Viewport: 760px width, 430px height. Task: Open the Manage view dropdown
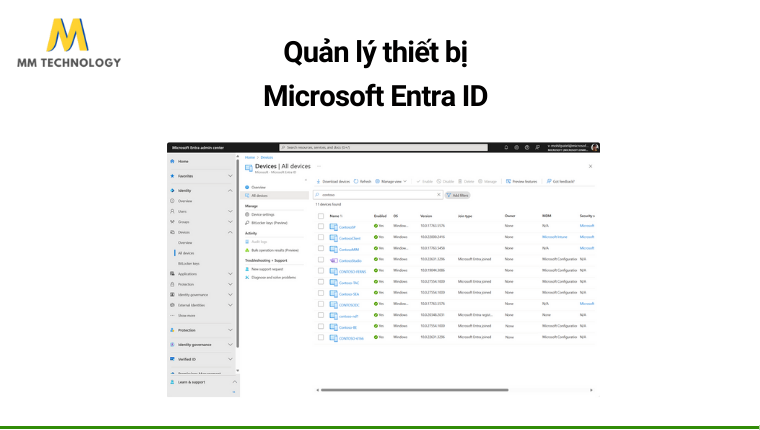391,181
